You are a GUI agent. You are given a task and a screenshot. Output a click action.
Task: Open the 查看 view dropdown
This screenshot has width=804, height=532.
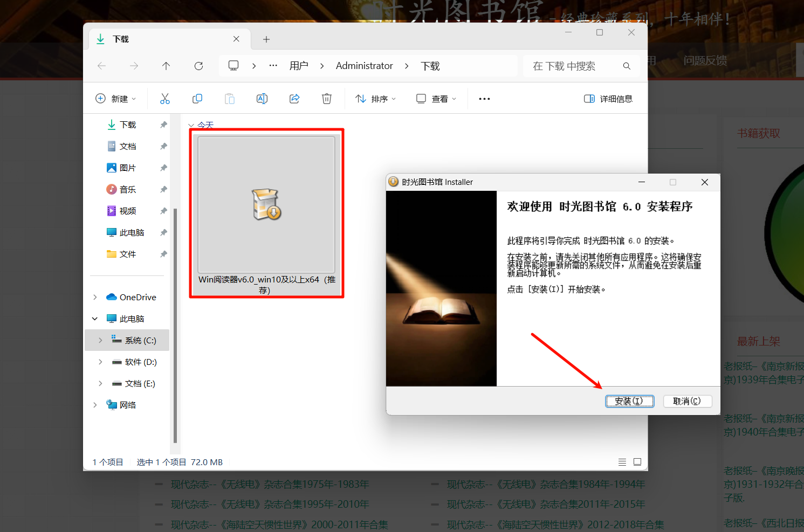436,99
